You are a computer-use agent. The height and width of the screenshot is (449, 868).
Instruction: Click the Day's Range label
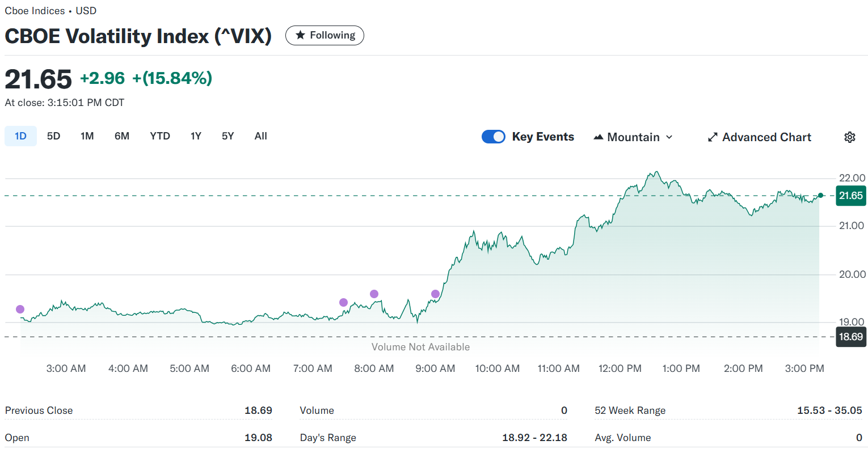point(328,438)
